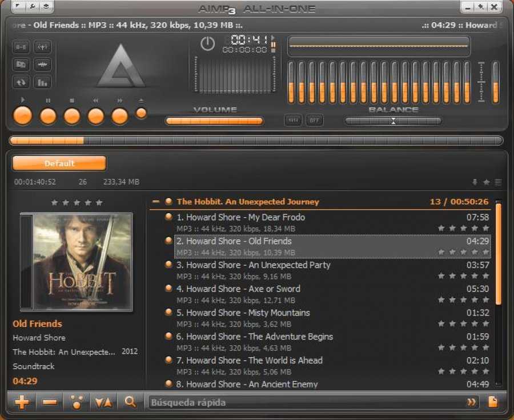Click the eject open-file button

pyautogui.click(x=141, y=113)
